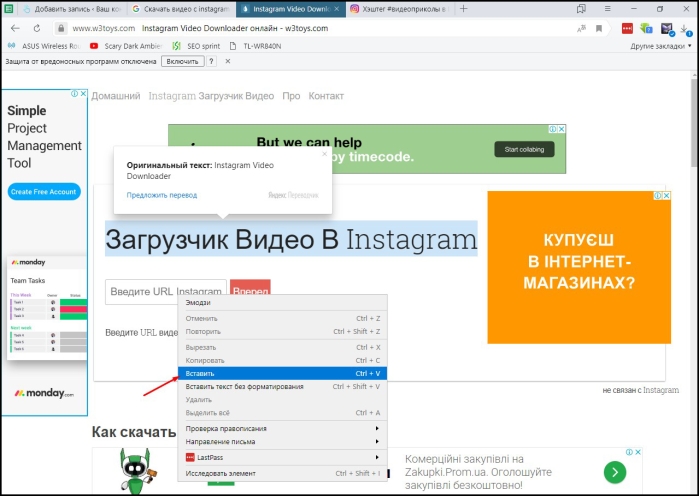Open Scary Dark Ambient YouTube bookmark
This screenshot has width=699, height=496.
point(126,46)
